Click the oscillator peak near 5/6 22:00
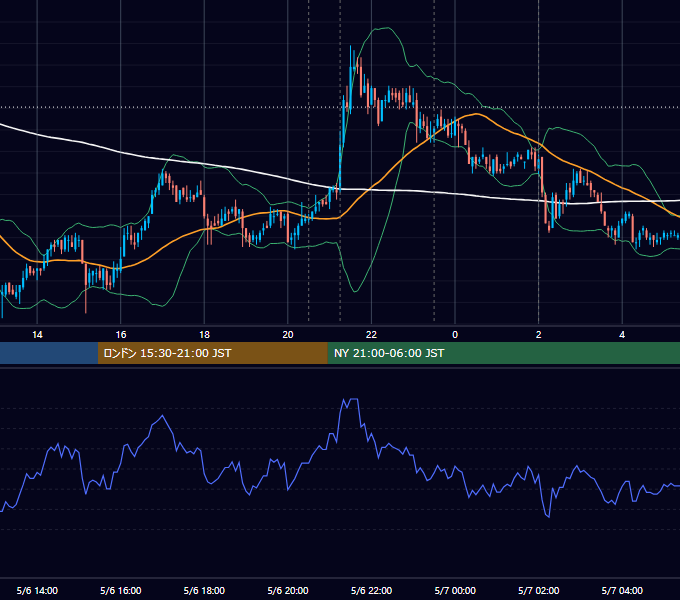680x600 pixels. point(353,399)
